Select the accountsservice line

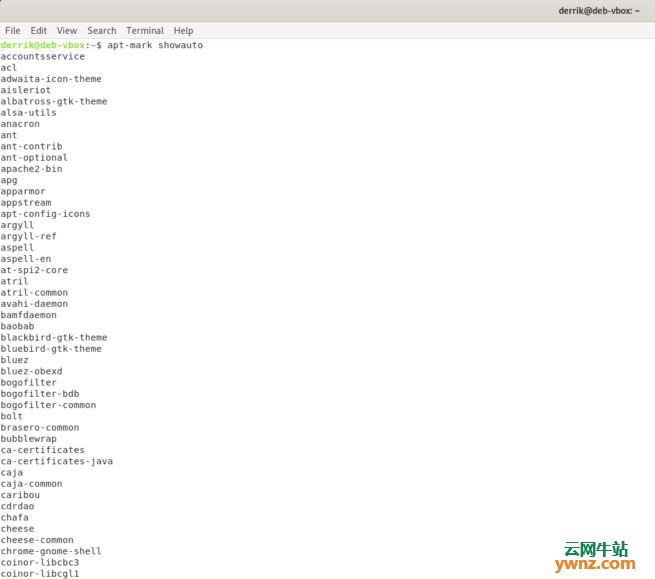(x=43, y=56)
